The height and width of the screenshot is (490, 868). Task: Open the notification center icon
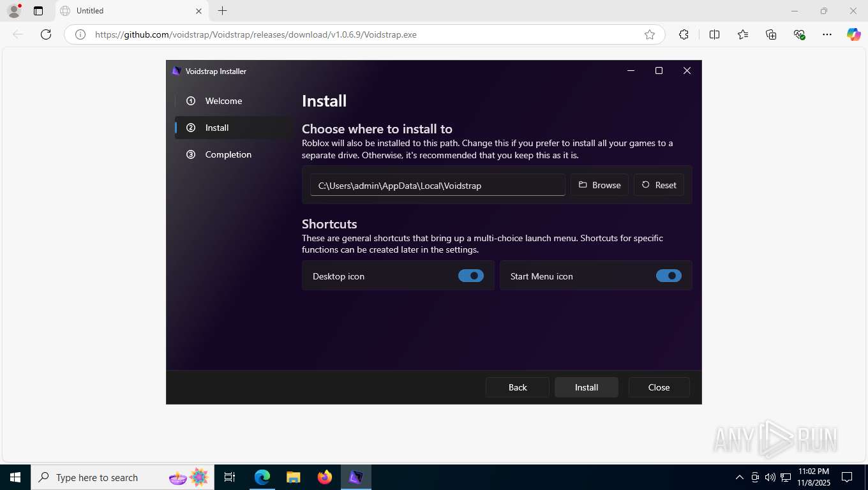click(847, 477)
